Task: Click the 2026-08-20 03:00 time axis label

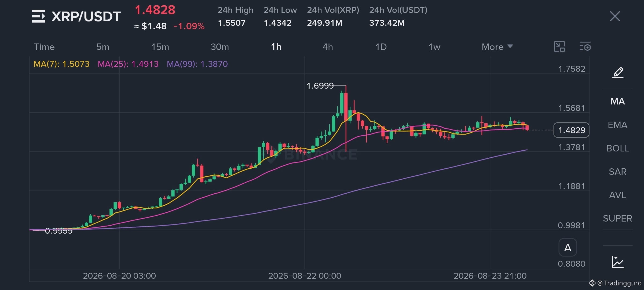Action: (119, 276)
